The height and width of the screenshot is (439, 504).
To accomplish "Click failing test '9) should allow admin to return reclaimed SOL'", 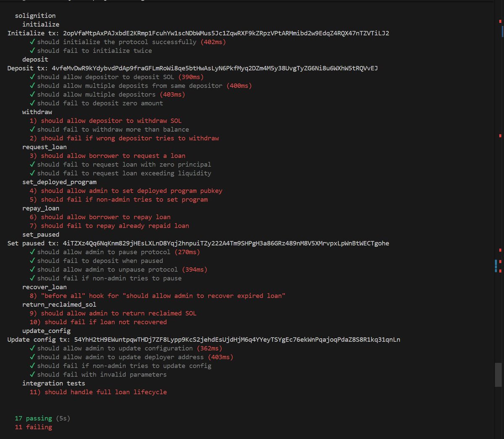I will click(113, 314).
